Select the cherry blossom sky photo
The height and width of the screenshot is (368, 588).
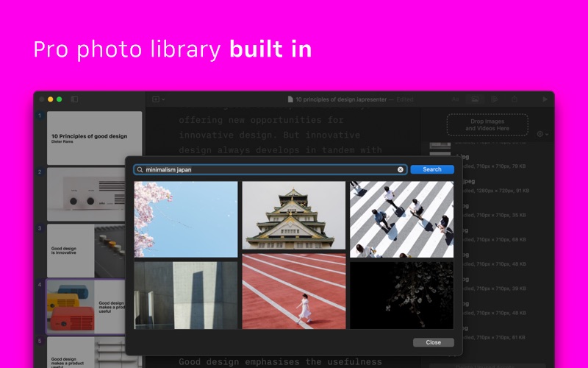pos(186,219)
